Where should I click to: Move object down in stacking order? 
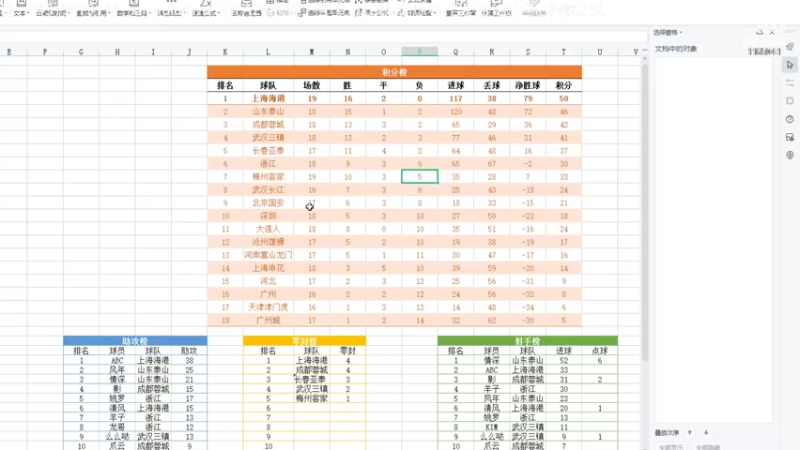[706, 433]
